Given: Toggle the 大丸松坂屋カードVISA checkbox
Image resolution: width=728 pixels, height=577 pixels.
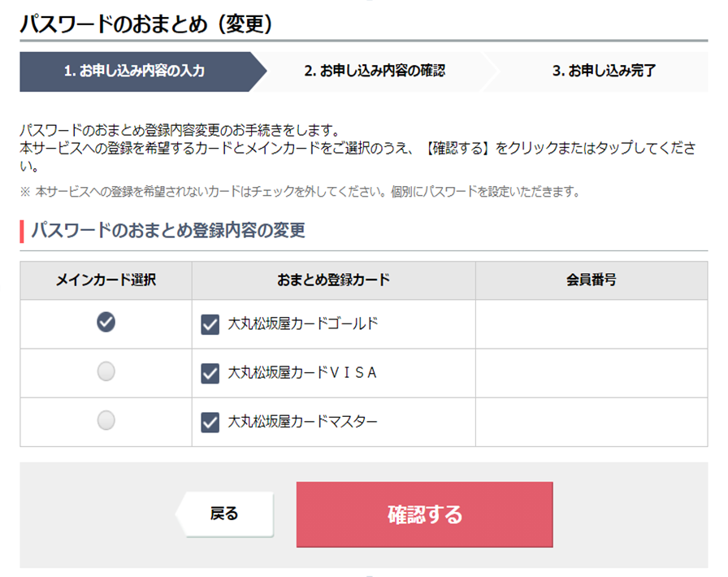Looking at the screenshot, I should [x=210, y=374].
